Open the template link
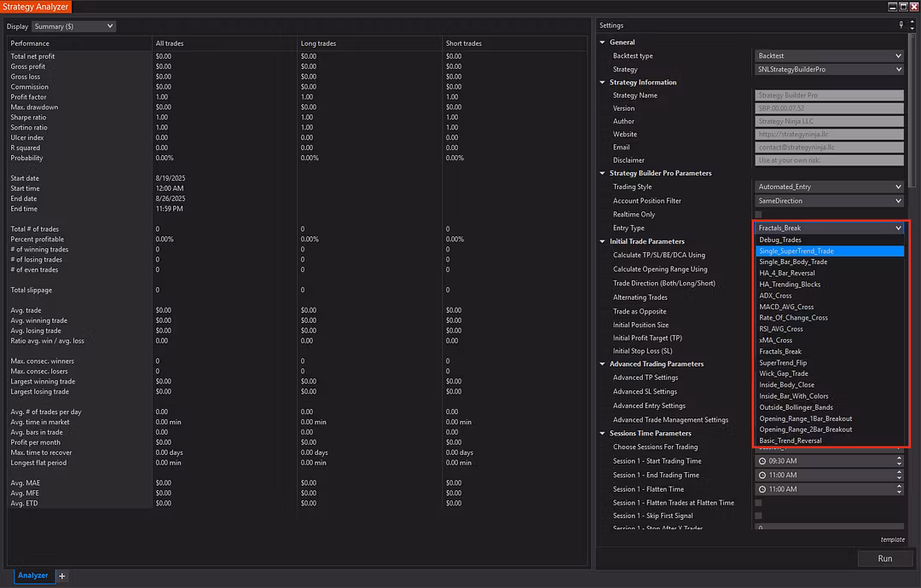The width and height of the screenshot is (921, 588). (x=892, y=539)
